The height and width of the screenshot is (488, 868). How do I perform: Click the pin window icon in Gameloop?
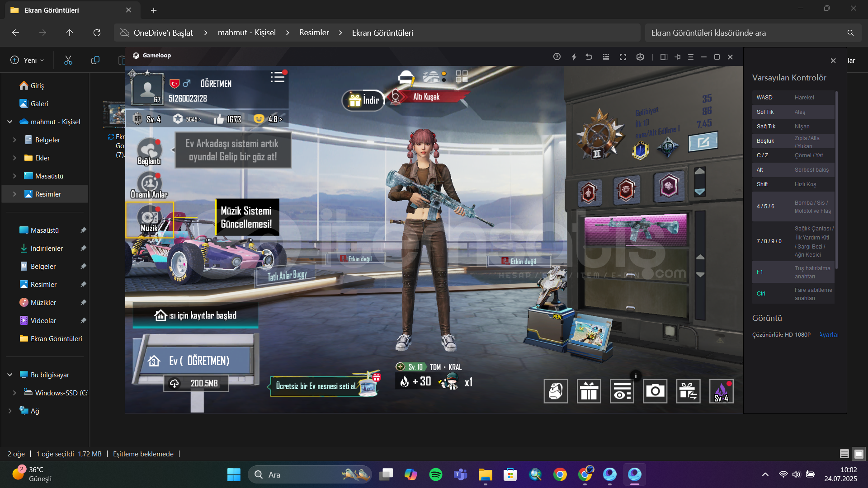[x=677, y=57]
